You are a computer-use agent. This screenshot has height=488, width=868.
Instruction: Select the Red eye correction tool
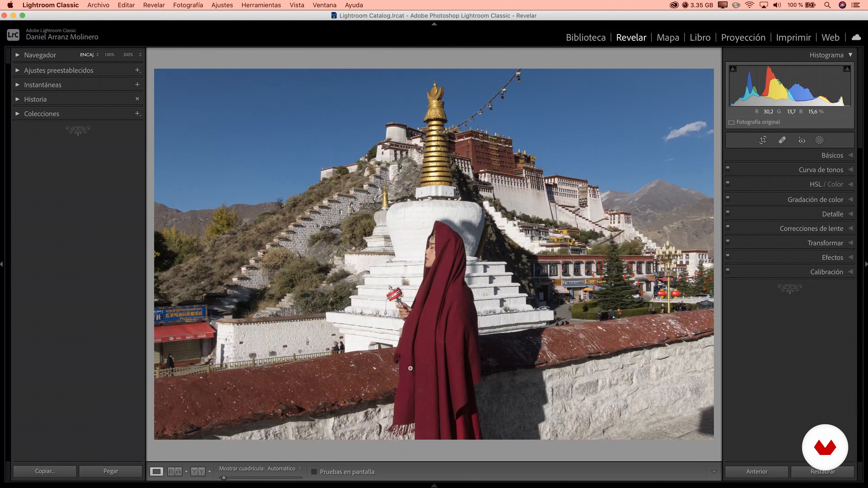pyautogui.click(x=802, y=140)
